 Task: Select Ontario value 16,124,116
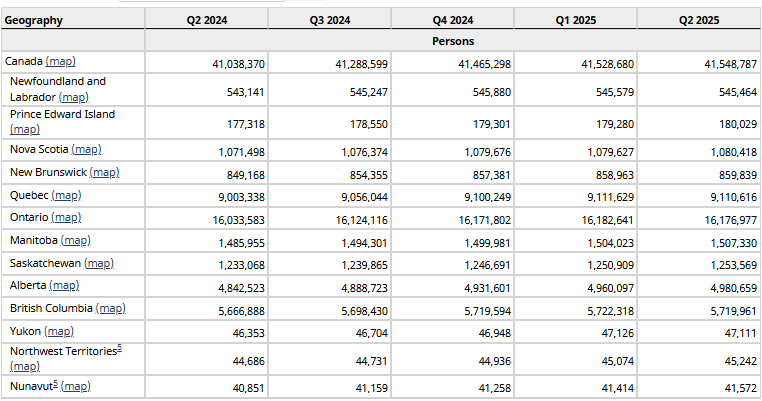click(x=362, y=221)
